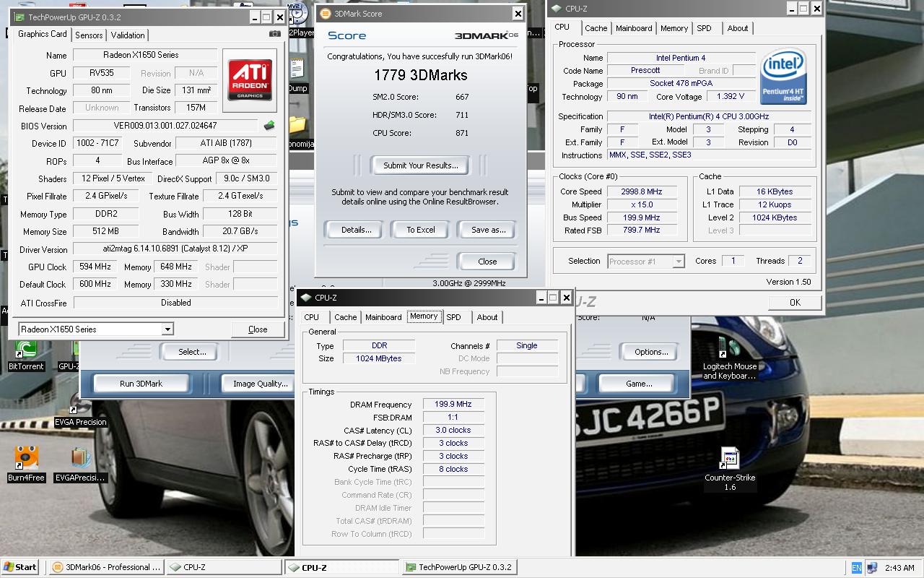Viewport: 924px width, 578px height.
Task: Switch to the Validation tab in GPU-Z
Action: coord(128,35)
